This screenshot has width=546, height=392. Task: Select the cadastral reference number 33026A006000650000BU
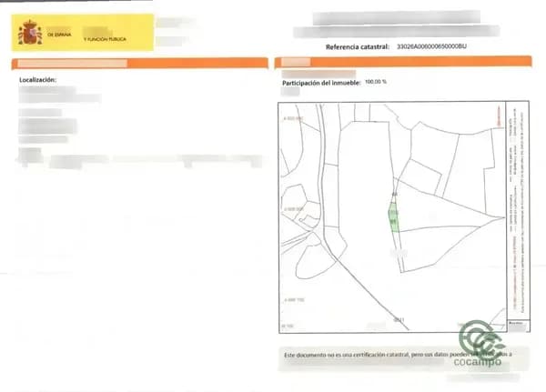tap(431, 46)
